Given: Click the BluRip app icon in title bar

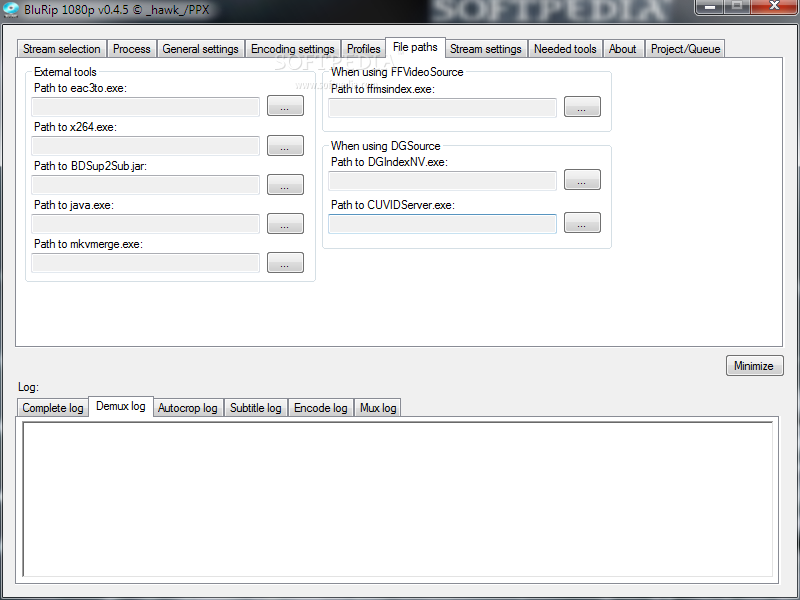Looking at the screenshot, I should pos(11,9).
